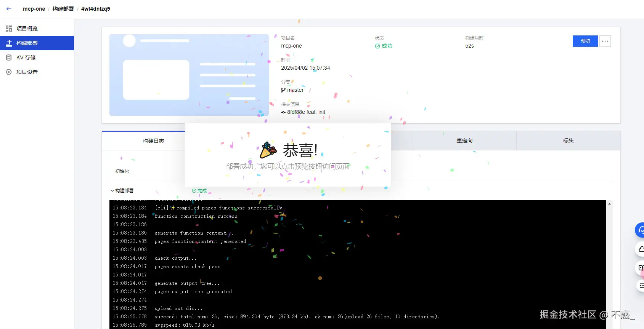Viewport: 644px width, 329px height.
Task: Click the log scrollbar up arrow
Action: click(x=609, y=204)
